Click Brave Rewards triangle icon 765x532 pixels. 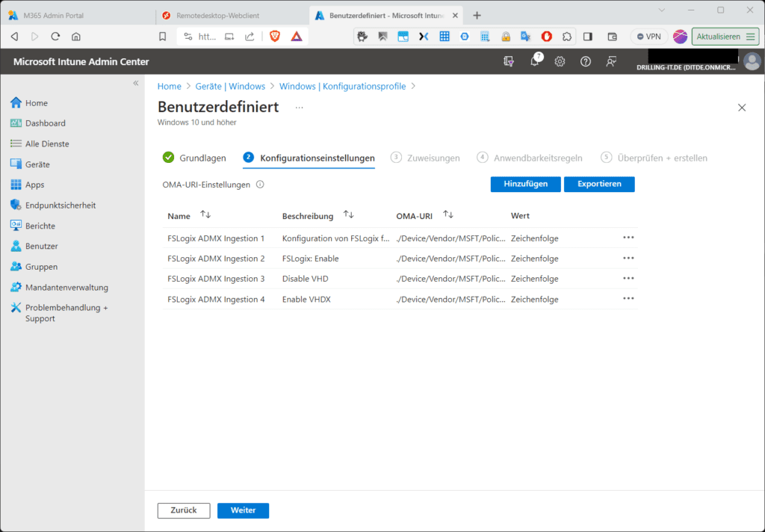point(296,36)
